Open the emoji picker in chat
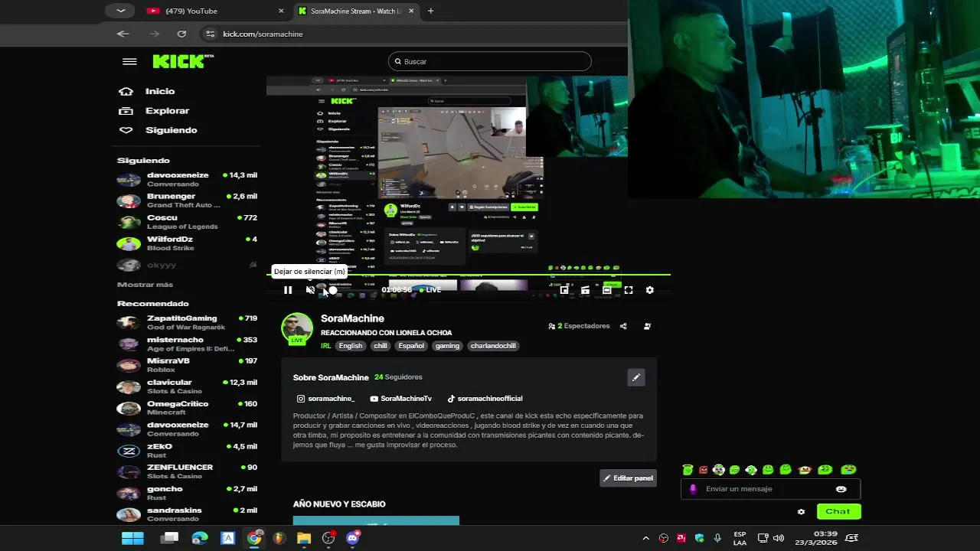This screenshot has height=551, width=980. 841,489
